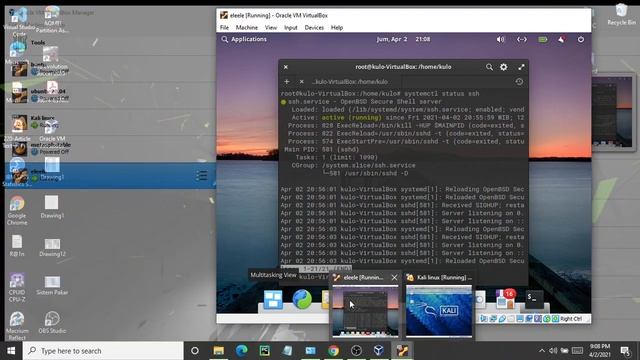The height and width of the screenshot is (360, 640).
Task: Open Google Chrome on taskbar
Action: point(333,351)
